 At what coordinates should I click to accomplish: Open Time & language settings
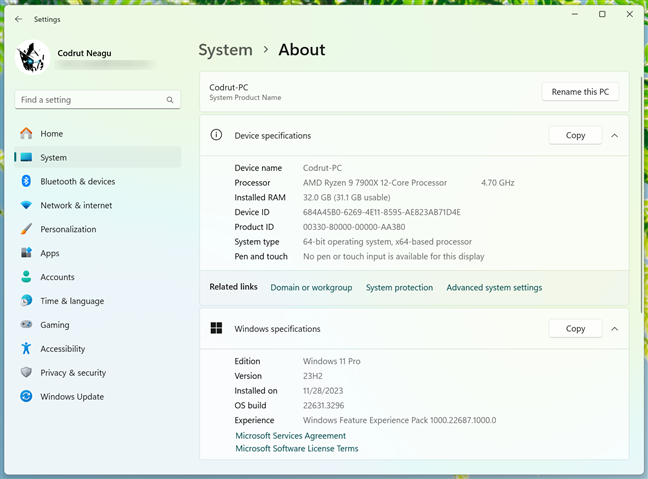(98, 301)
